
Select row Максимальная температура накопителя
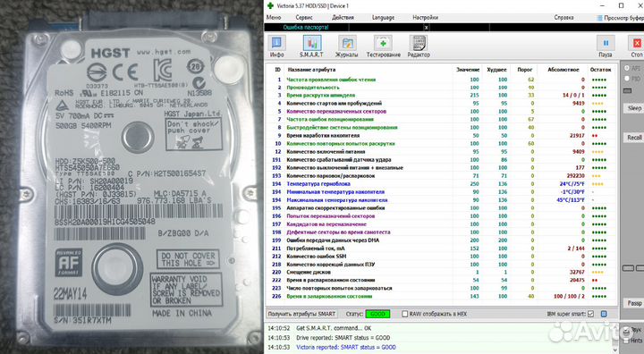tap(441, 200)
